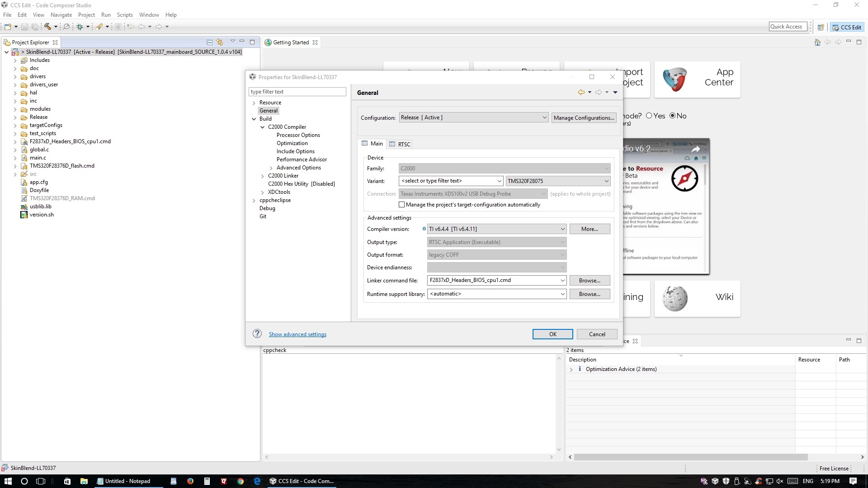Select the Yes radio button
The height and width of the screenshot is (488, 868).
(649, 116)
